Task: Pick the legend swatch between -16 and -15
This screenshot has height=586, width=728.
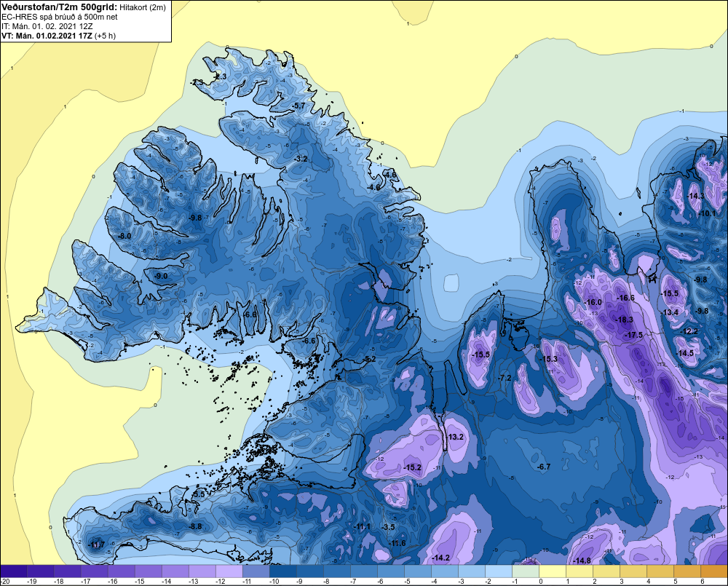Action: tap(121, 571)
